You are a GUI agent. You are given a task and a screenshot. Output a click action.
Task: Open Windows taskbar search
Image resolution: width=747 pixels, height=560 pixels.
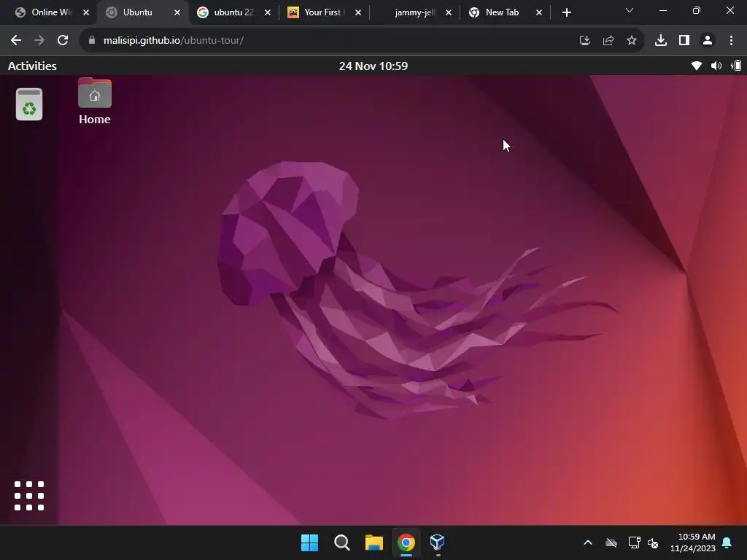click(341, 542)
